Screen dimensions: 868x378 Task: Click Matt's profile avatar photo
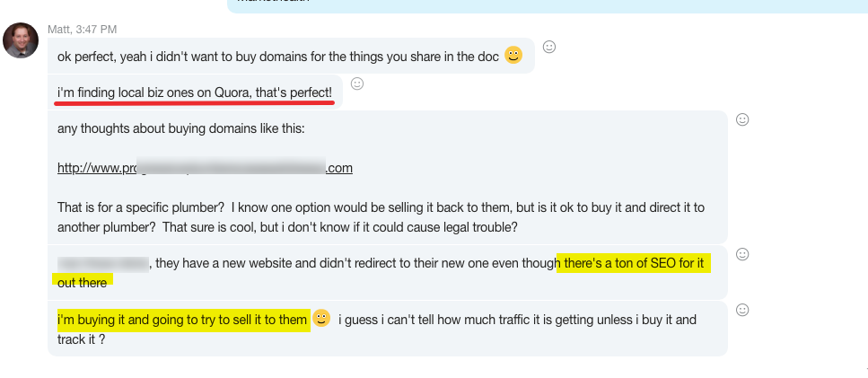pyautogui.click(x=21, y=41)
